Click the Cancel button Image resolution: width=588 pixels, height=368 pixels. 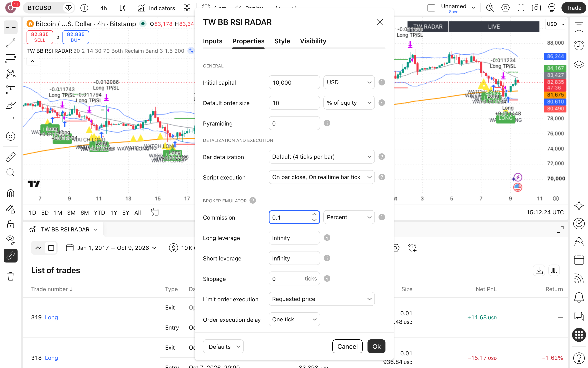tap(347, 346)
